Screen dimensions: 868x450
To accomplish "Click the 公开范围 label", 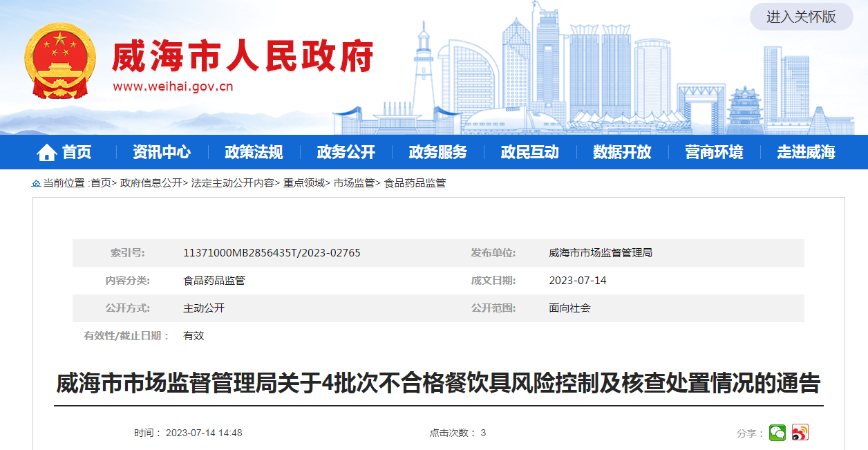I will pos(493,308).
